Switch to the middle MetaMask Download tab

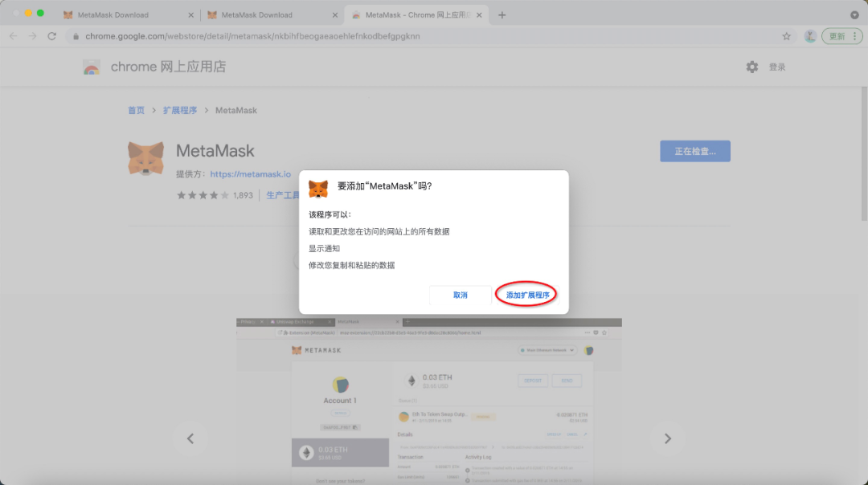click(272, 15)
